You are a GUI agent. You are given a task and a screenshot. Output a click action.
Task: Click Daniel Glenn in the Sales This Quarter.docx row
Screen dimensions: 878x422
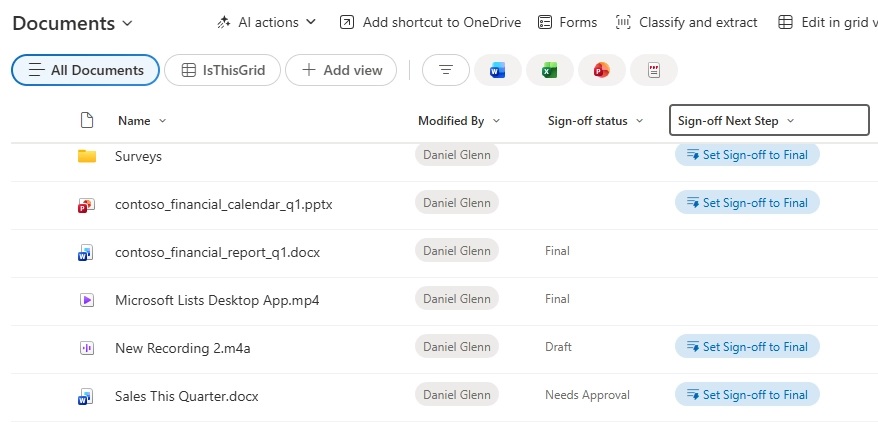coord(457,395)
